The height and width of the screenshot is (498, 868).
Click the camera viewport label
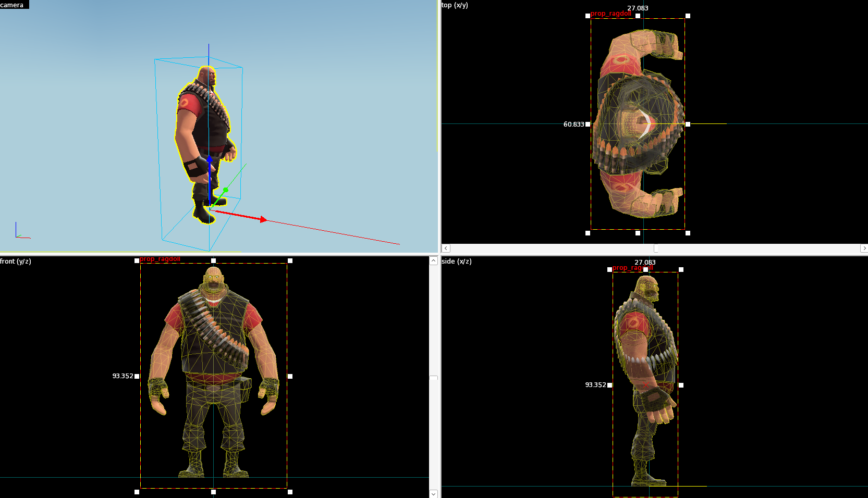pos(12,5)
